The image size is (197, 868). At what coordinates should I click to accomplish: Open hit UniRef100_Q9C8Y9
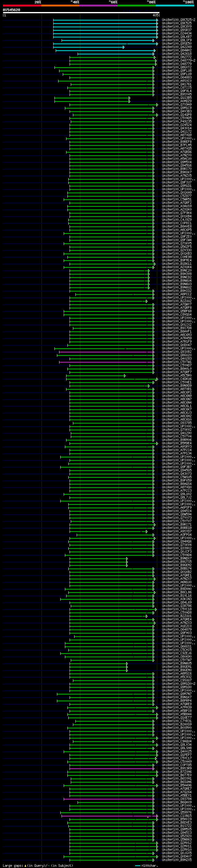(177, 26)
